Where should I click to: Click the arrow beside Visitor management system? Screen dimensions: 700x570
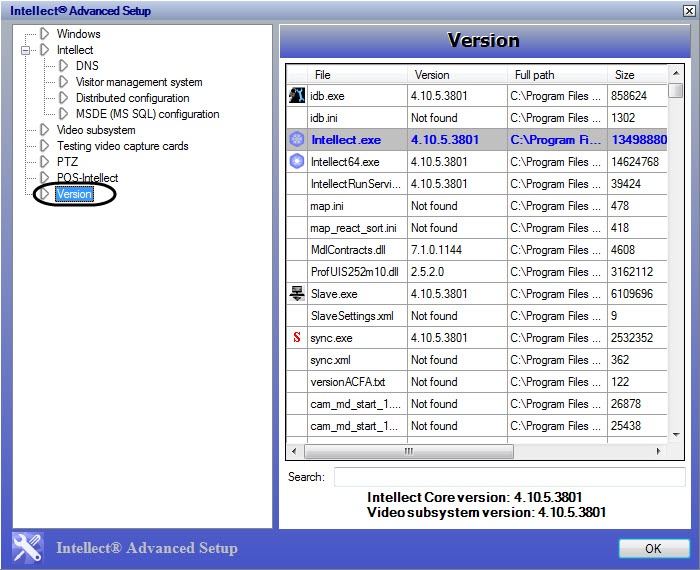pos(64,82)
